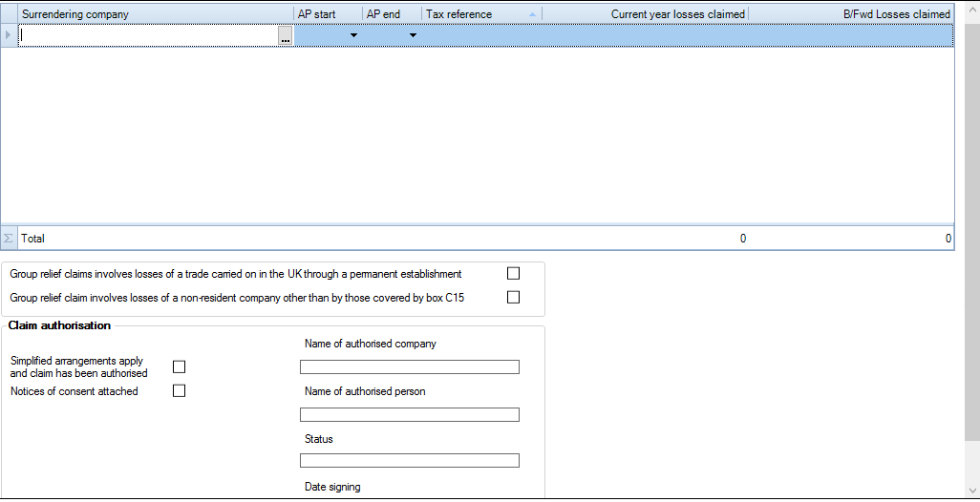Image resolution: width=980 pixels, height=502 pixels.
Task: Check Notices of consent attached
Action: (179, 391)
